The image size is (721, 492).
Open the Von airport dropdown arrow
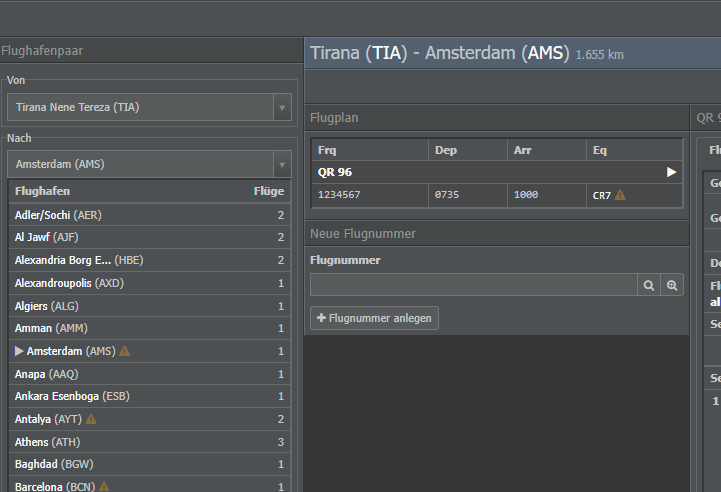tap(281, 107)
